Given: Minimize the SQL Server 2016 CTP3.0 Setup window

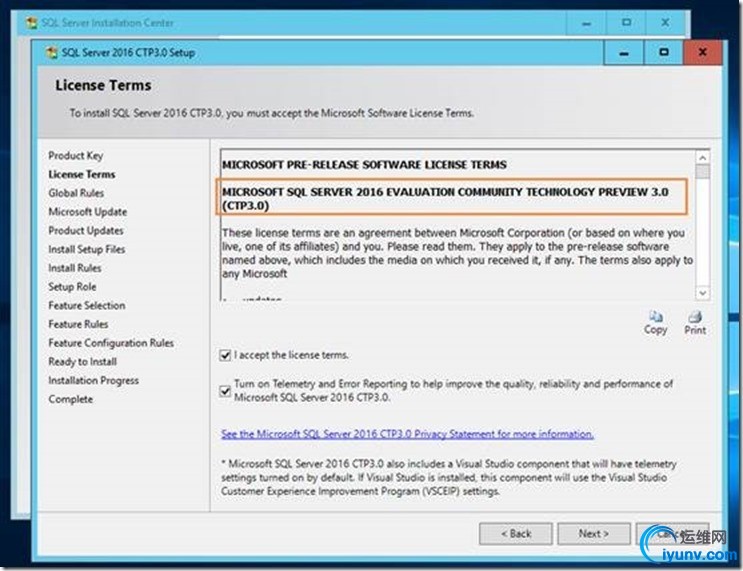Looking at the screenshot, I should (x=624, y=53).
